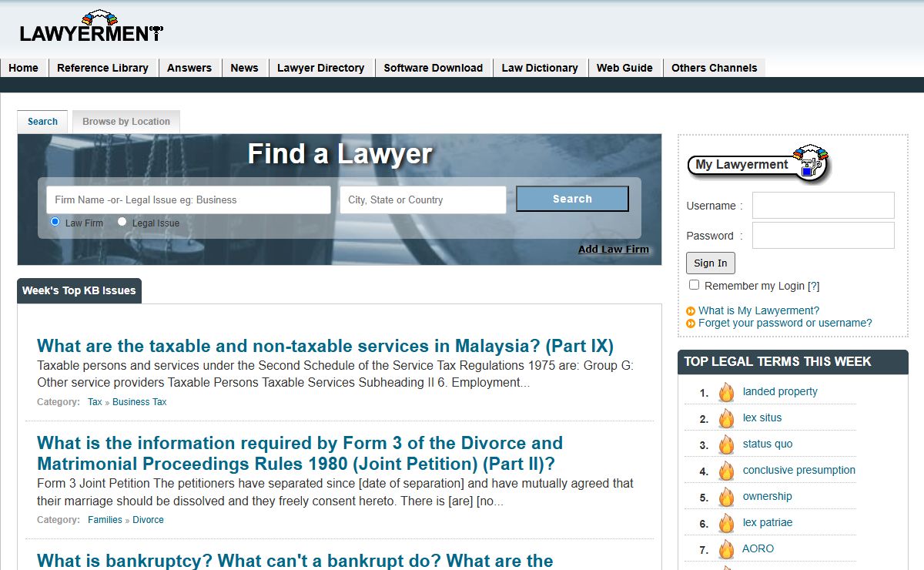924x570 pixels.
Task: Open the Others Channels menu
Action: (x=714, y=68)
